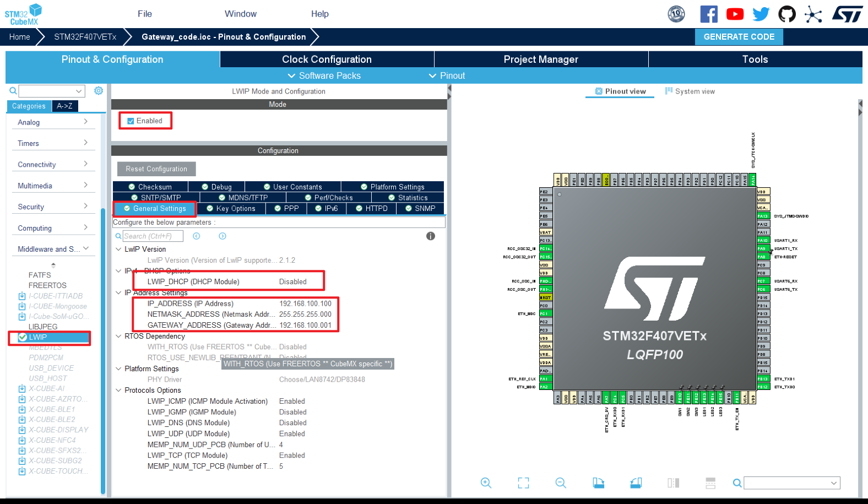Open the Help menu
This screenshot has height=504, width=868.
pyautogui.click(x=319, y=14)
